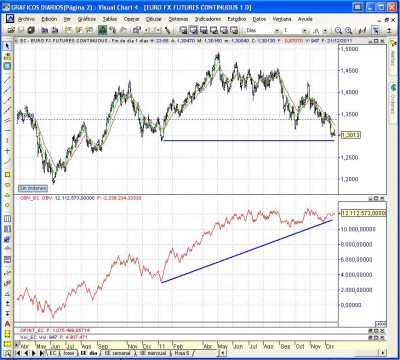Click the horizontal scrollbar right arrow

(383, 353)
